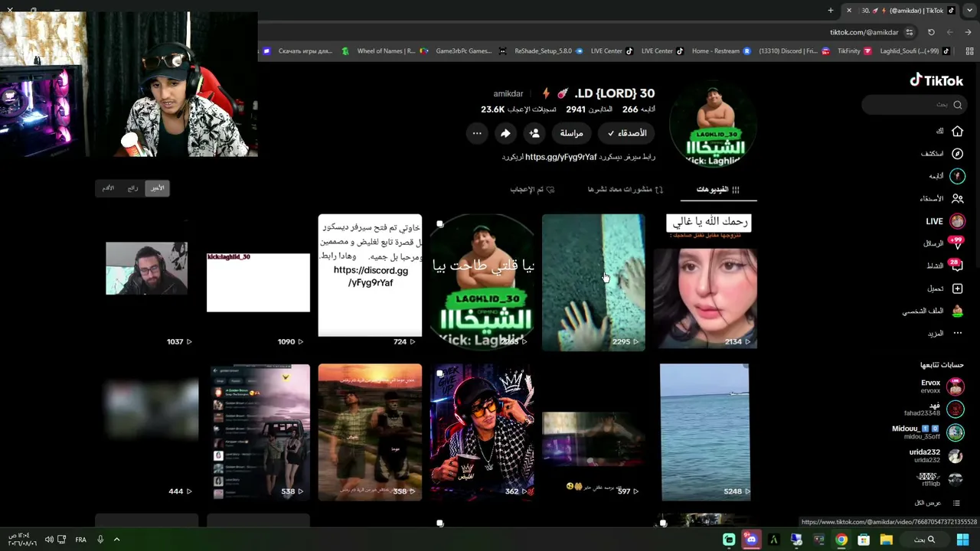Image resolution: width=980 pixels, height=551 pixels.
Task: Click the Upload plus icon in sidebar
Action: 957,289
